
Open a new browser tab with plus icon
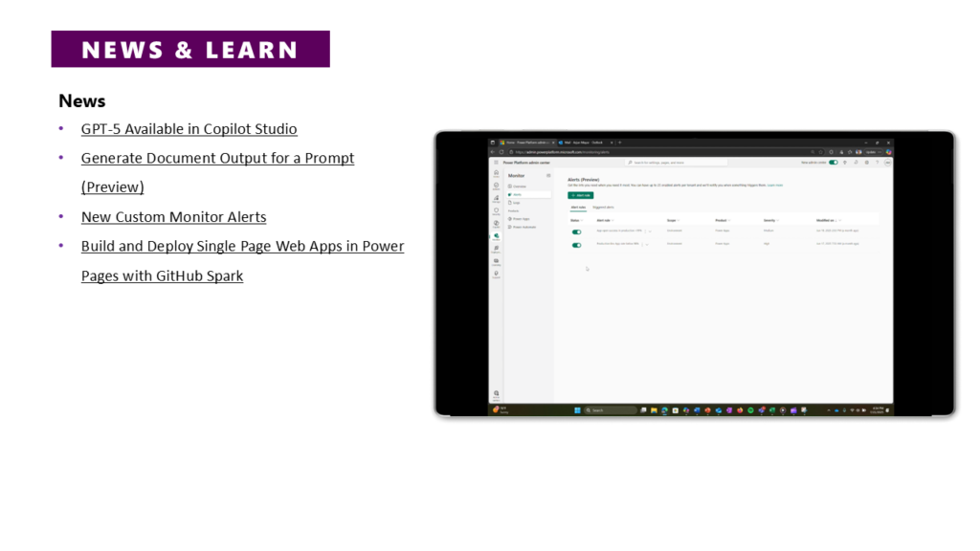(620, 143)
